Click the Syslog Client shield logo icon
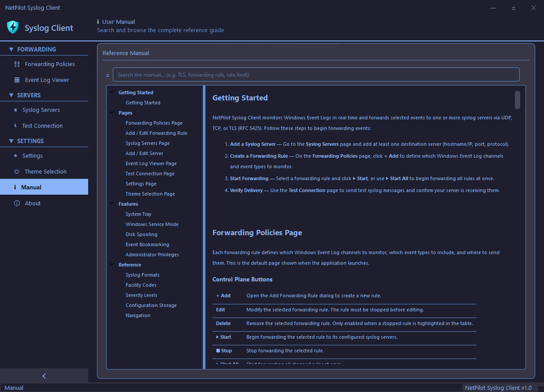The image size is (544, 392). pyautogui.click(x=13, y=27)
